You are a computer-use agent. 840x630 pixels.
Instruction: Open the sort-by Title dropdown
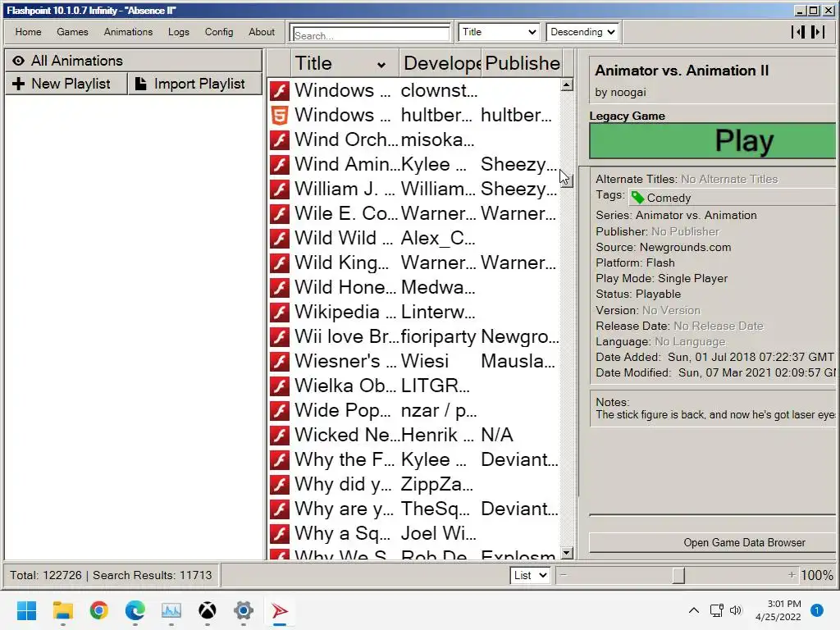coord(499,32)
